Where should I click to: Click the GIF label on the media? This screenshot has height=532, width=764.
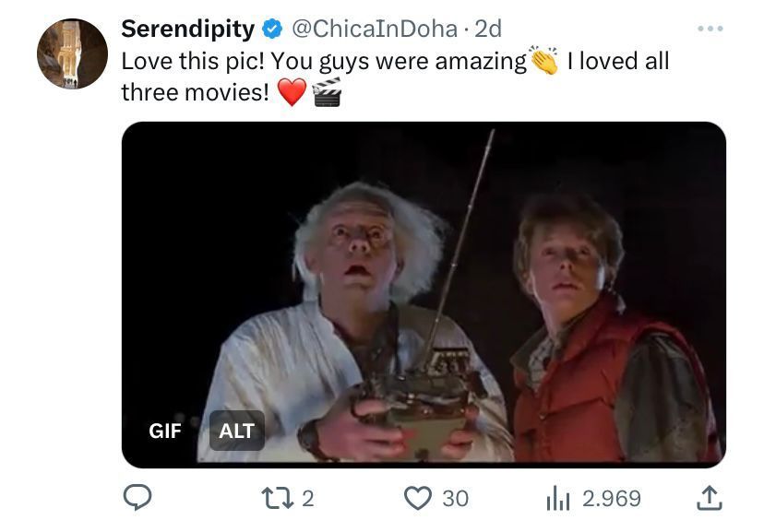point(165,431)
